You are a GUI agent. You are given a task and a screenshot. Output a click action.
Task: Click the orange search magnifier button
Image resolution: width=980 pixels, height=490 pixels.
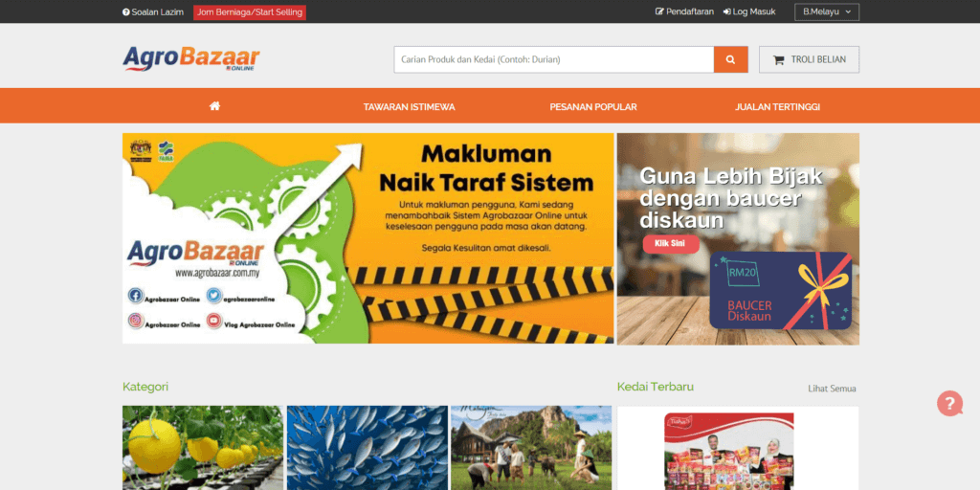point(730,59)
